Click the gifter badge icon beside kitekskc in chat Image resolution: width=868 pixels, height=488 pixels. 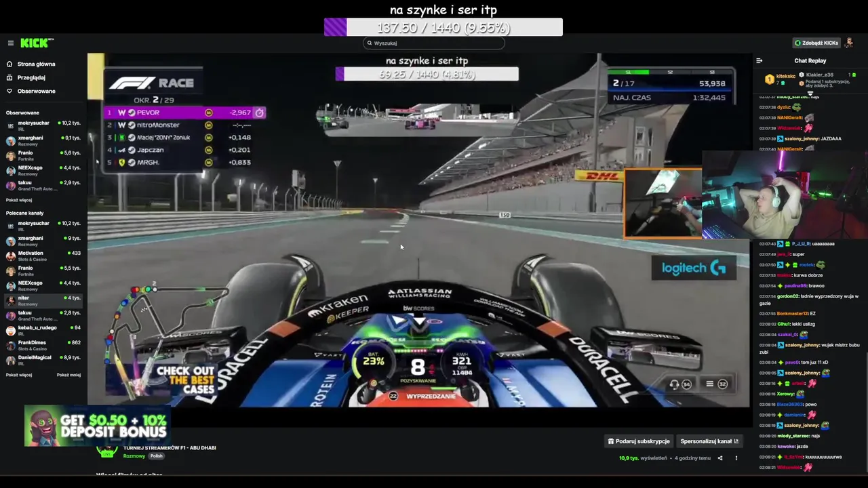(x=770, y=79)
